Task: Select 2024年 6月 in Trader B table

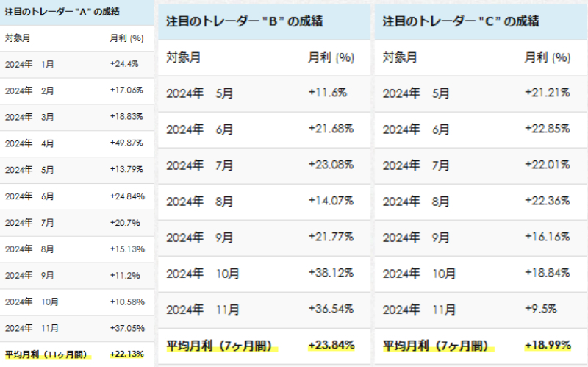Action: tap(199, 129)
